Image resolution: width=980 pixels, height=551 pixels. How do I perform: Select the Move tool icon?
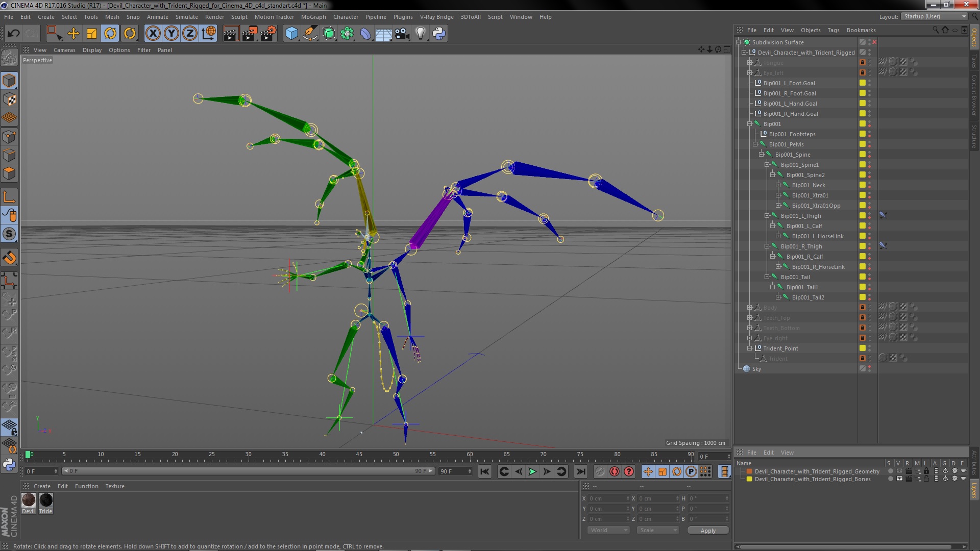pos(73,34)
